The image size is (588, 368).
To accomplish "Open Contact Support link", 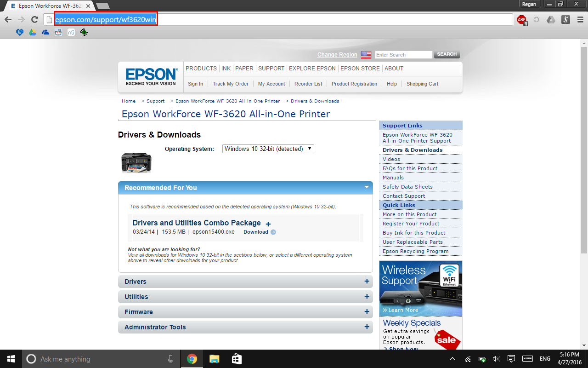I will click(404, 196).
